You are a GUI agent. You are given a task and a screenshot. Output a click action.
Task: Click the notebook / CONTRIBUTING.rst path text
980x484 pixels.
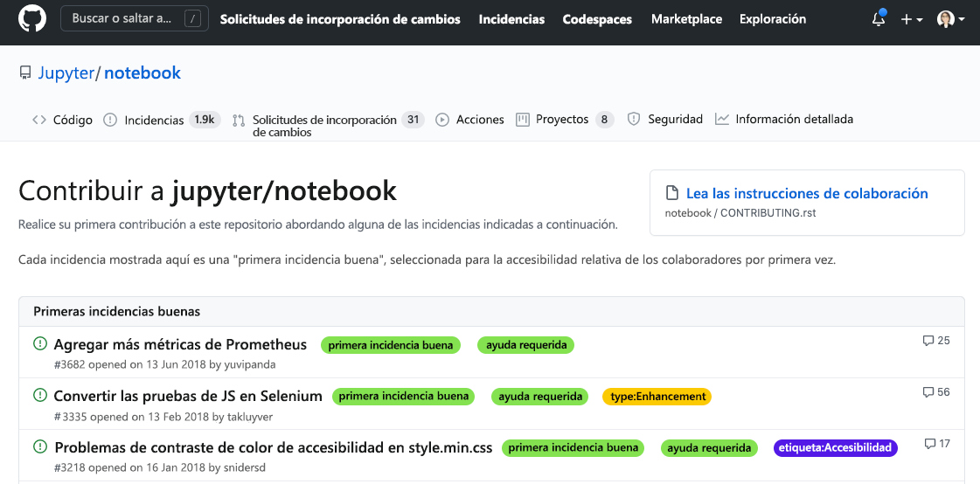tap(740, 213)
